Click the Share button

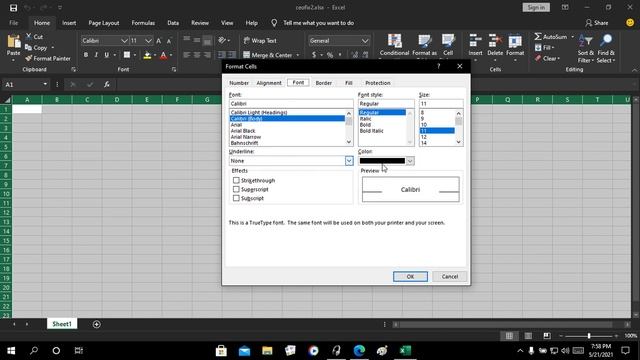coord(597,23)
